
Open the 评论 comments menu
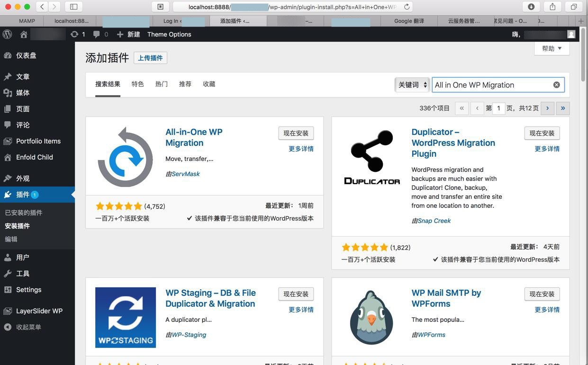click(37, 125)
